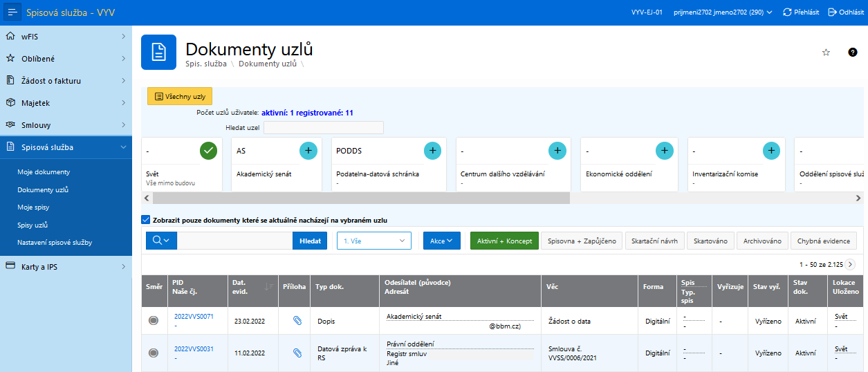This screenshot has height=372, width=868.
Task: Uncheck Zobrazit pouze dokumenty checkbox
Action: pyautogui.click(x=145, y=220)
